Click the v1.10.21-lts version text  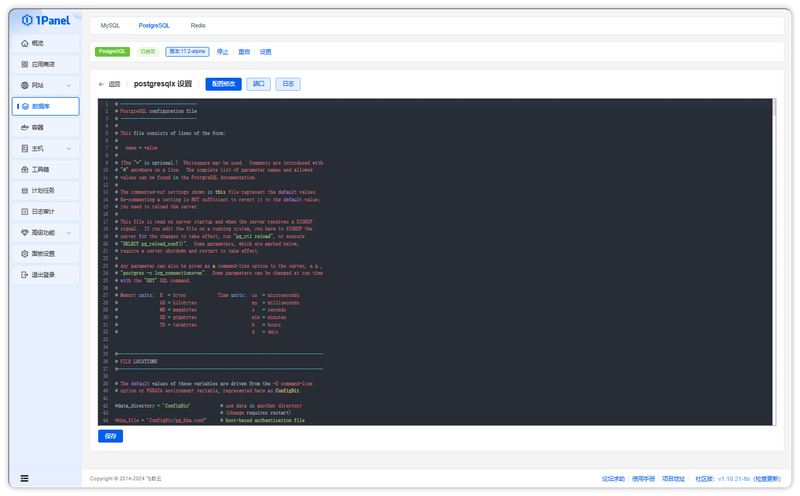click(x=734, y=479)
